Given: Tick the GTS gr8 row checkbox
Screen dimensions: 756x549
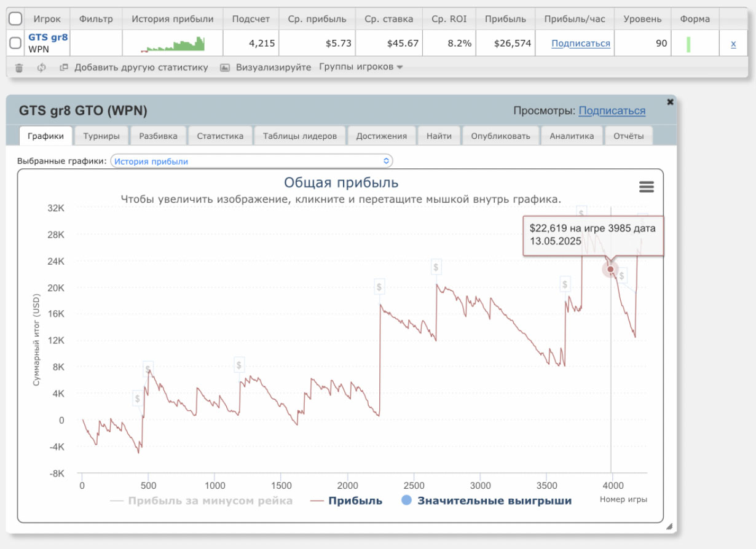Looking at the screenshot, I should (15, 44).
